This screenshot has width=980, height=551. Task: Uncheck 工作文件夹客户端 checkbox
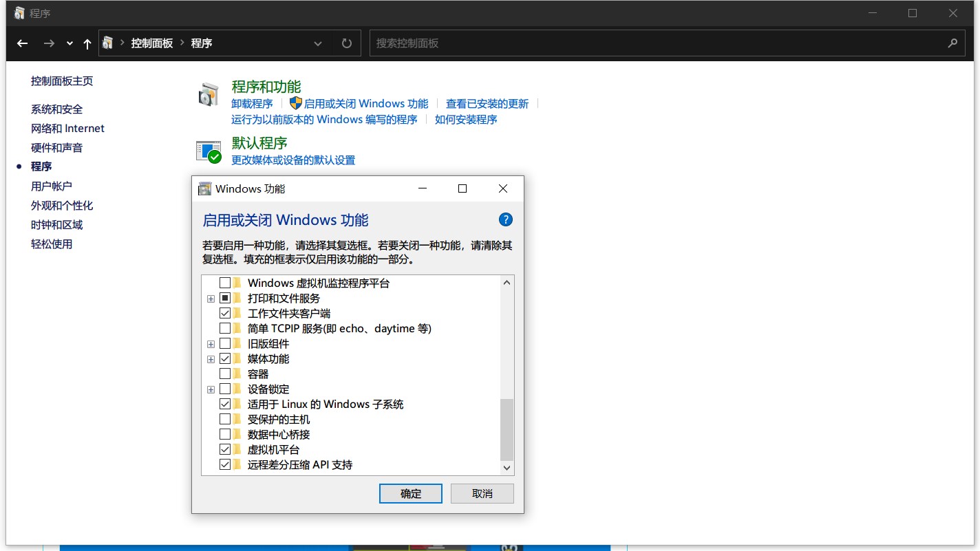pos(225,313)
